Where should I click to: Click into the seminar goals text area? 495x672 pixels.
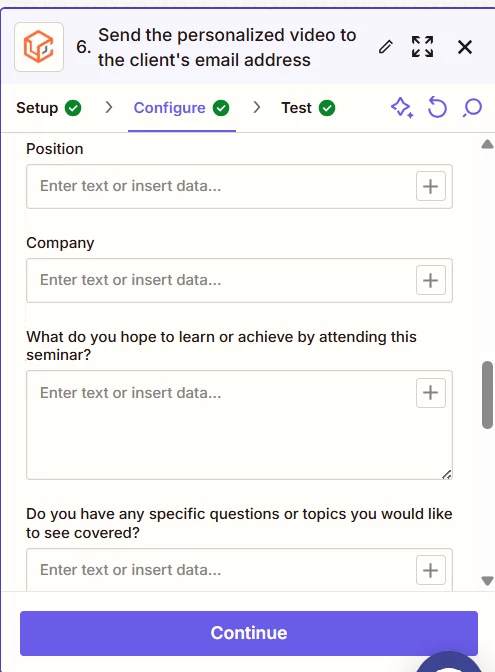221,425
